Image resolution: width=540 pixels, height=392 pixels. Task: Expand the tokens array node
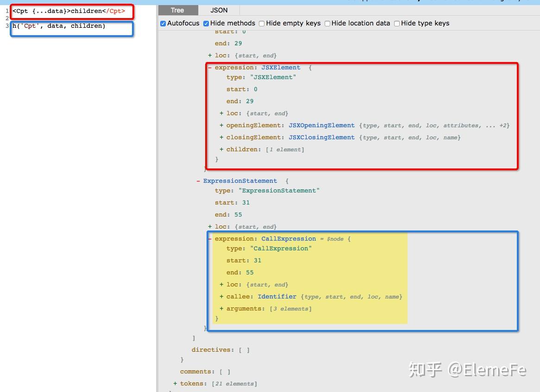click(175, 383)
